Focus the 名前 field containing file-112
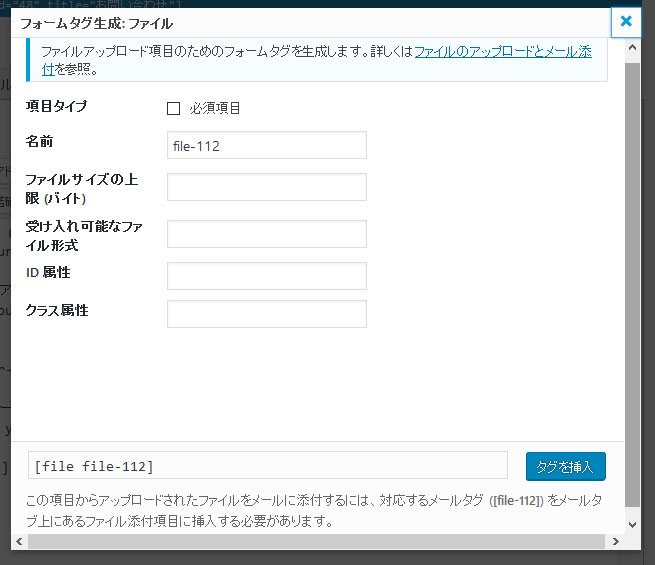 click(x=266, y=146)
